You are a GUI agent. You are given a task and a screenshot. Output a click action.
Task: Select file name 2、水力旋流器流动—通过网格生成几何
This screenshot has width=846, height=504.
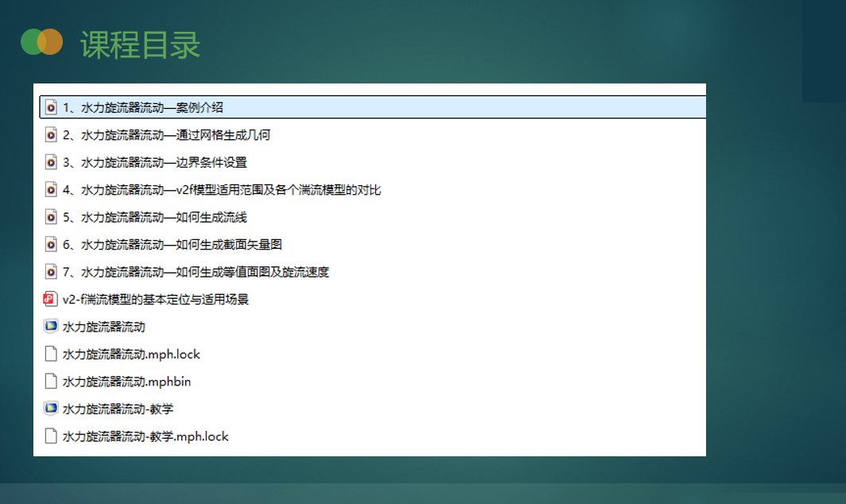point(166,135)
